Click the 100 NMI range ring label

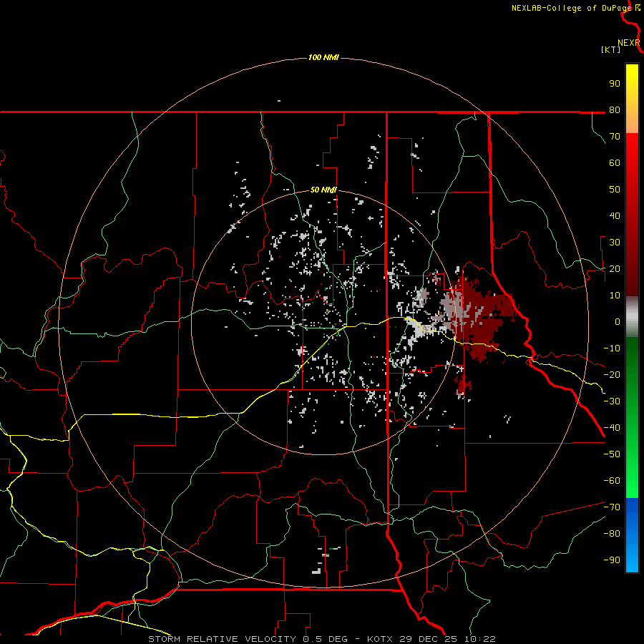coord(323,57)
